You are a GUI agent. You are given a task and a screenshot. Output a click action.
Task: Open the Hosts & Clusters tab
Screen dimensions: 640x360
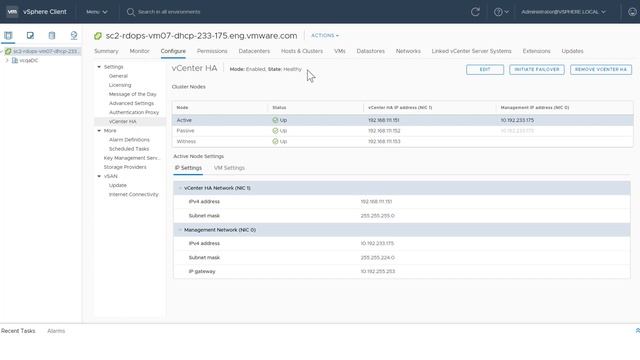coord(302,51)
